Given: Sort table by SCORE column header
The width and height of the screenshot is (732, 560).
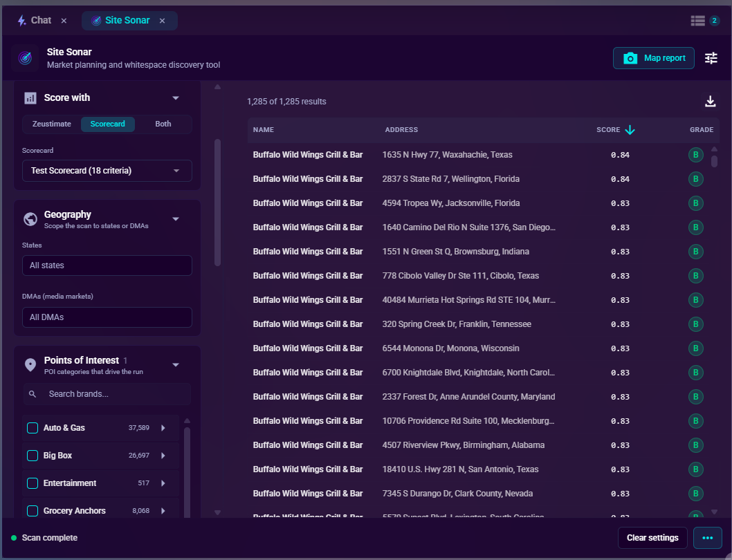Looking at the screenshot, I should (608, 130).
